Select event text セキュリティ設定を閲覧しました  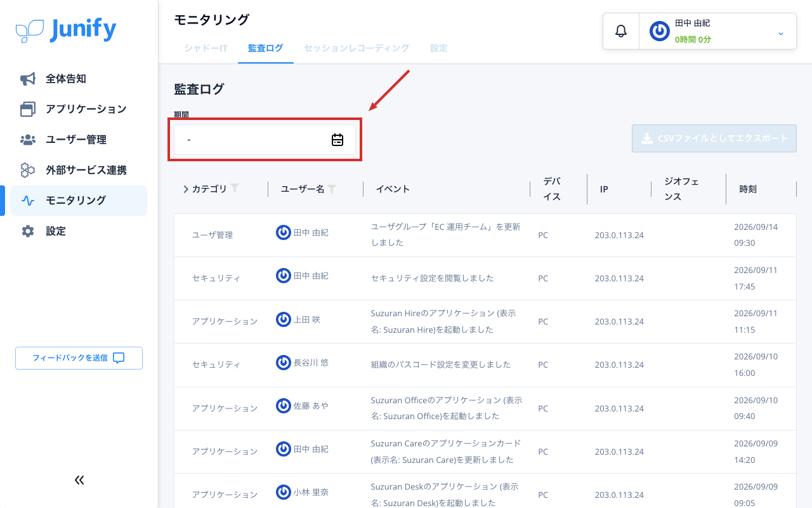click(x=432, y=278)
